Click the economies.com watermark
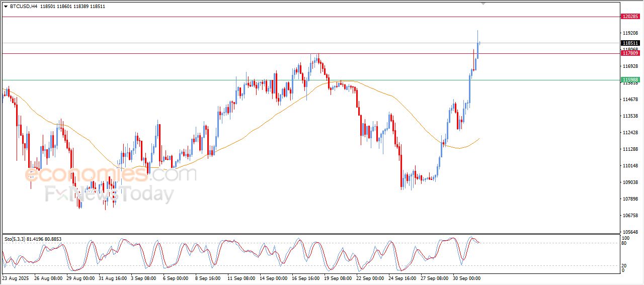The width and height of the screenshot is (644, 285). click(111, 174)
